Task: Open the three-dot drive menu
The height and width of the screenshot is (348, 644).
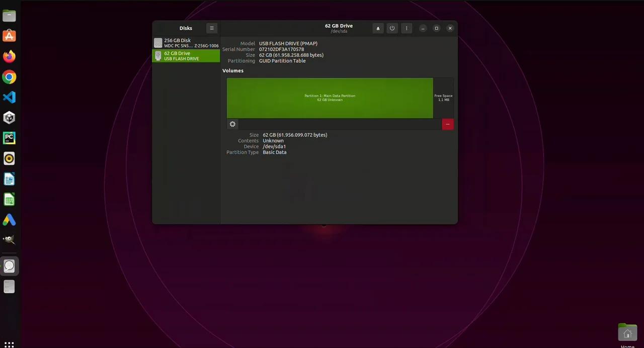Action: (x=406, y=28)
